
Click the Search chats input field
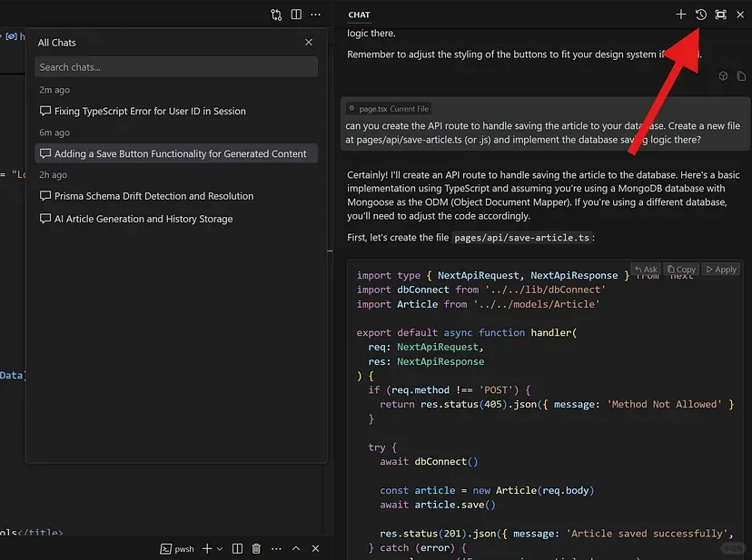coord(176,67)
